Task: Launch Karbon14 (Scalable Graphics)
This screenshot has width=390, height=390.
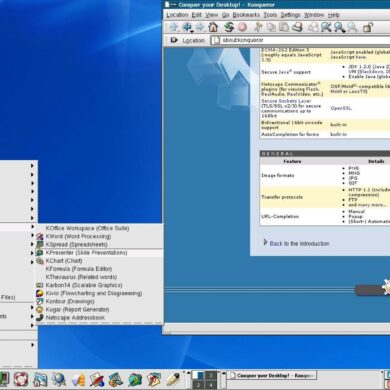Action: (99, 285)
